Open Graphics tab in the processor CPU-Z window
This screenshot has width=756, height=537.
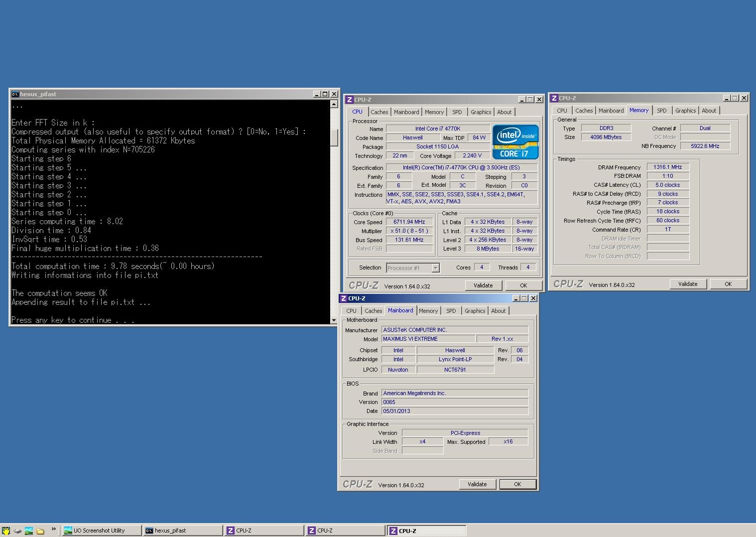pyautogui.click(x=481, y=112)
